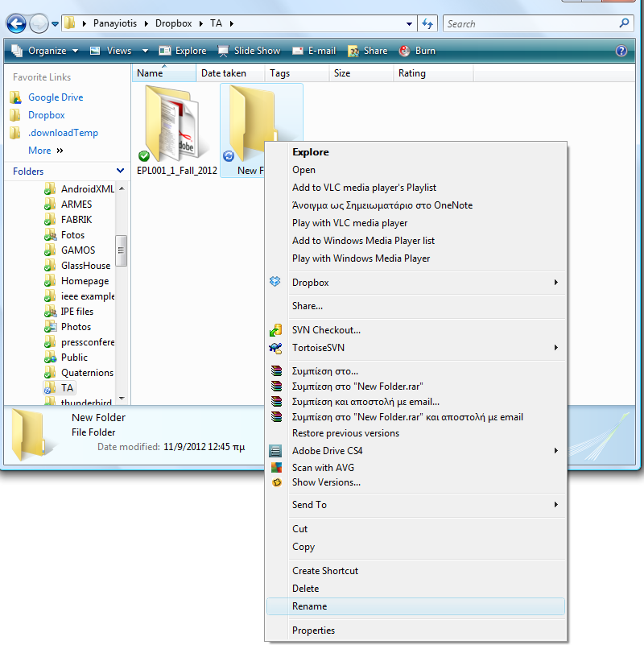The width and height of the screenshot is (644, 645).
Task: Click the Forward navigation arrow button
Action: 39,23
